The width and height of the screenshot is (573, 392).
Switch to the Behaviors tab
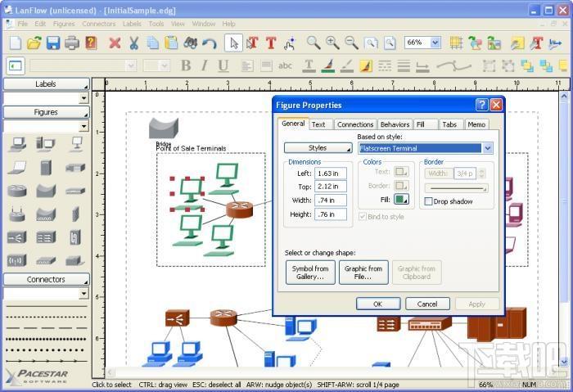tap(395, 124)
